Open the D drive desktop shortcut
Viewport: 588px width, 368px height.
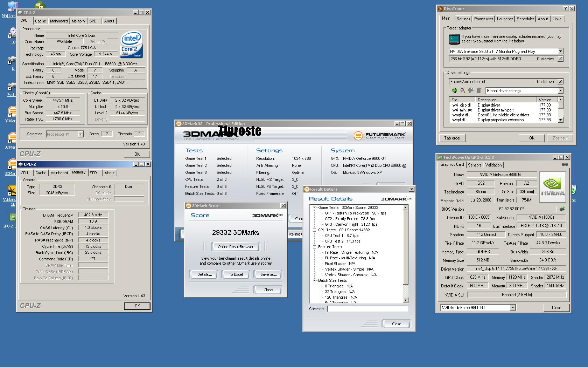coord(12,61)
